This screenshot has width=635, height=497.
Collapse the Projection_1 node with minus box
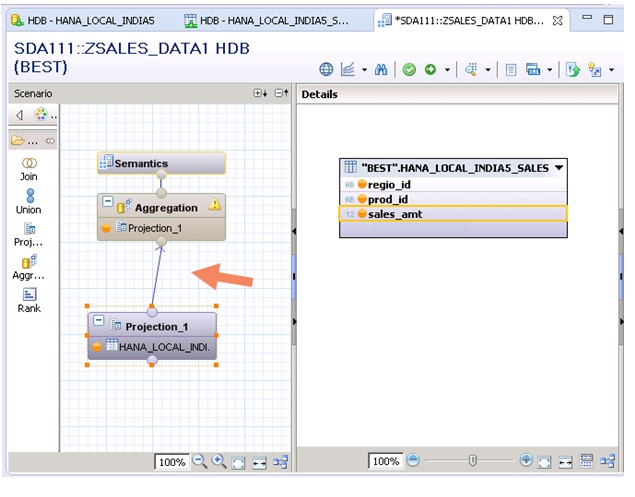pos(98,320)
